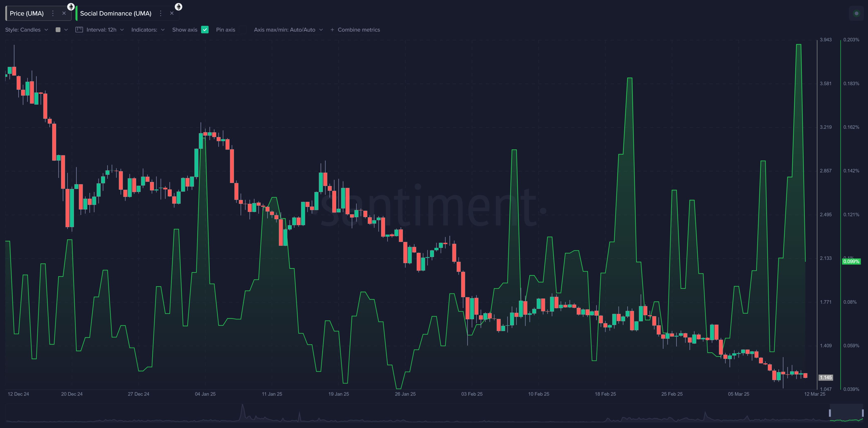The image size is (868, 428).
Task: Expand the Interval: 12h dropdown
Action: coord(105,30)
